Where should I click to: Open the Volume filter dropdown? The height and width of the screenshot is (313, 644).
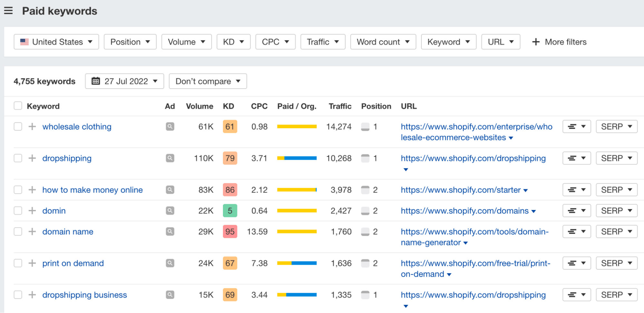point(187,42)
